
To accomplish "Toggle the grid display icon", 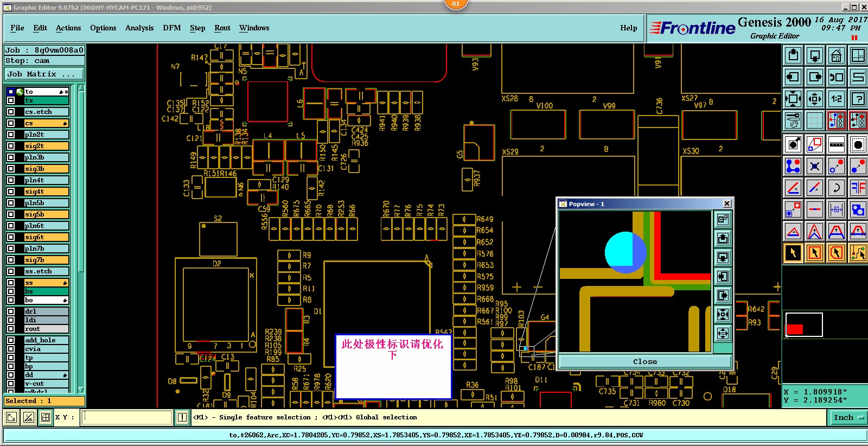I will [x=815, y=120].
